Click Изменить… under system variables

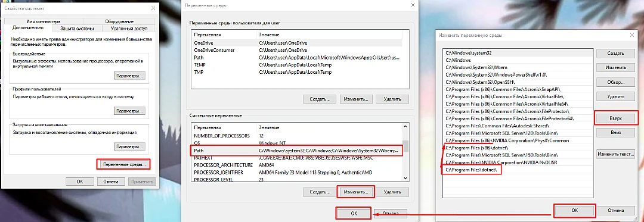point(355,192)
